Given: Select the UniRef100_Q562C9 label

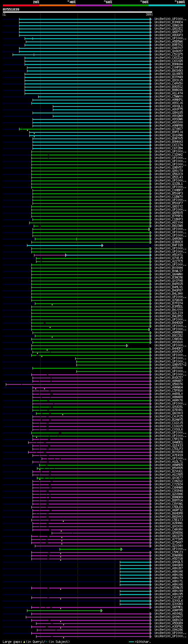Looking at the screenshot, I should pos(169,174).
